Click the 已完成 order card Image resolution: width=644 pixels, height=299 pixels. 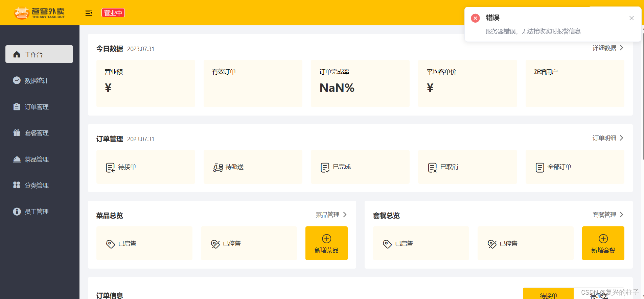[x=360, y=167]
